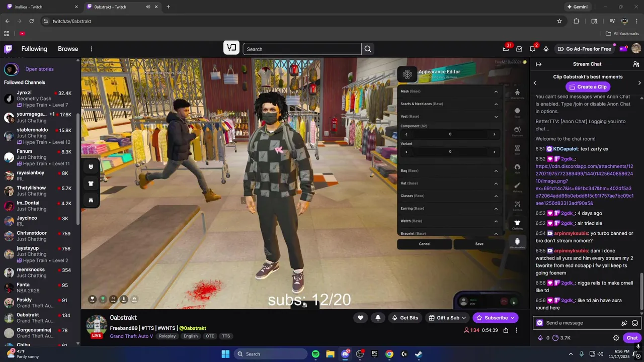Viewport: 644px width, 362px height.
Task: Open the chat community users icon
Action: [636, 64]
